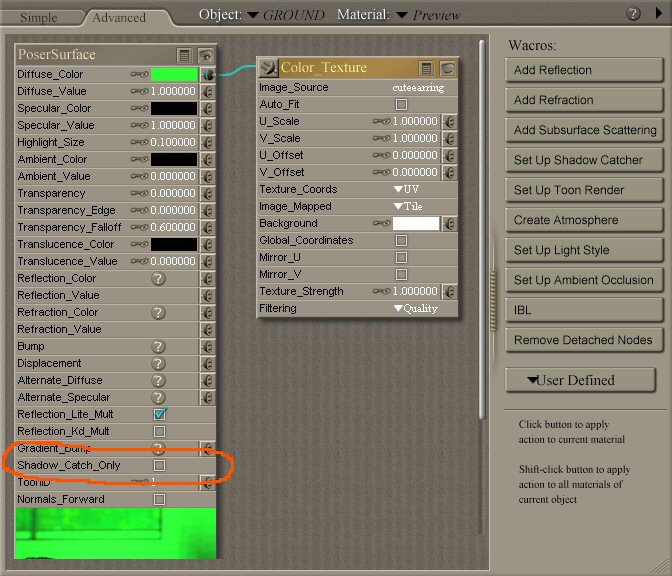Click Set Up Light Style button

(584, 250)
